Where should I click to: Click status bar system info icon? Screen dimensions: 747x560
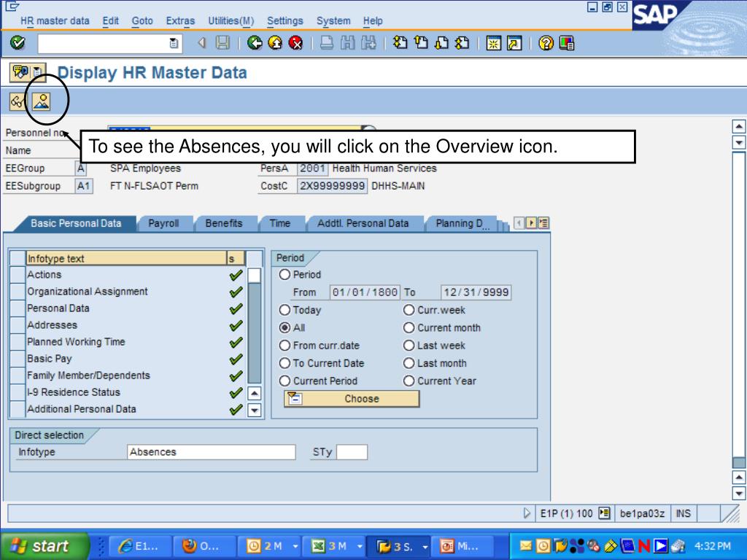604,513
